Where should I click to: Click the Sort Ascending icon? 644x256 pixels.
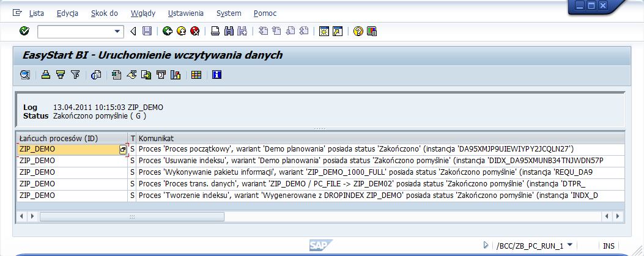[46, 75]
